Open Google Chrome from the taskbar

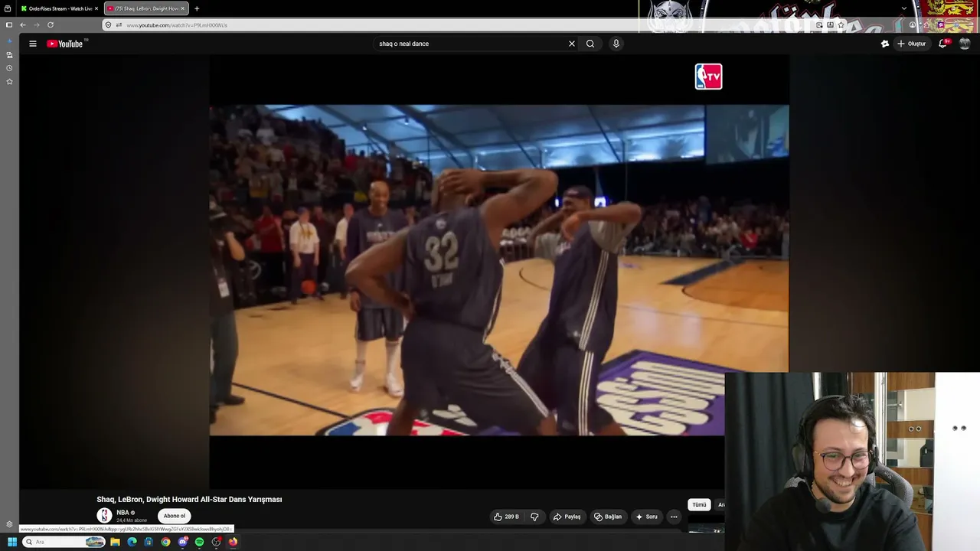coord(165,542)
